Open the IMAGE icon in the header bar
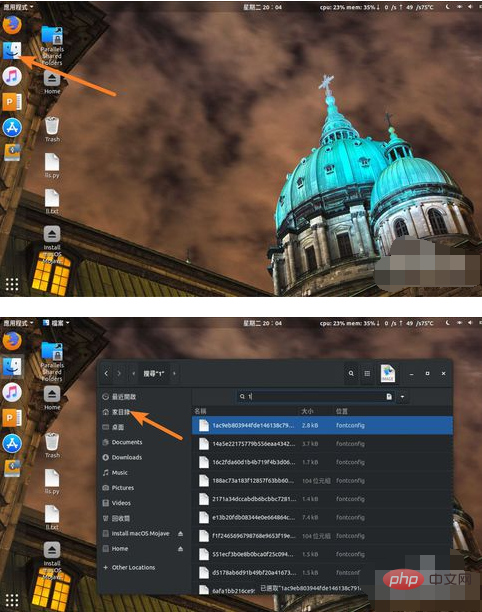Screen dimensions: 482x612 tap(388, 374)
